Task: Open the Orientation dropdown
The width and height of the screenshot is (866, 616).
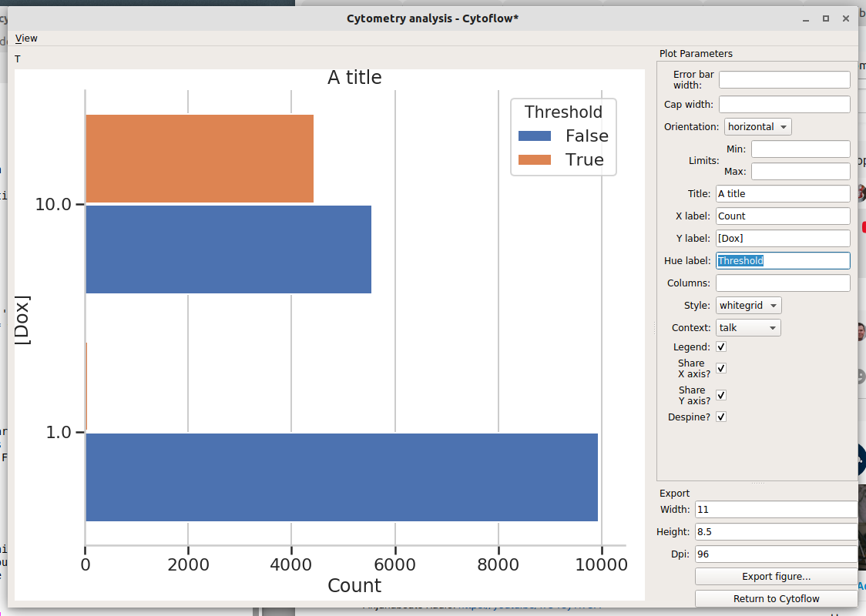Action: click(758, 126)
